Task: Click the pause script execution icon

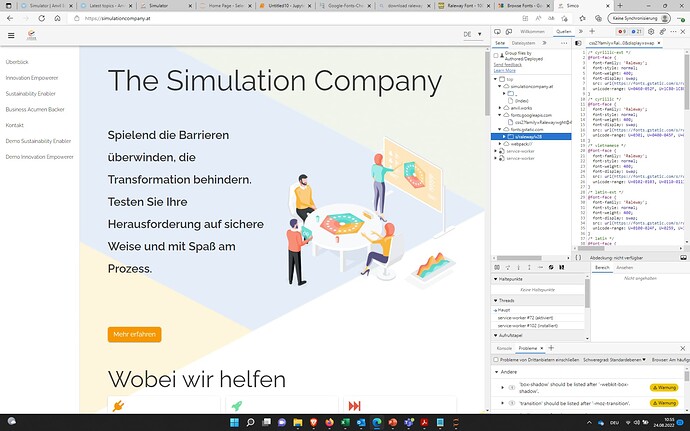Action: point(497,267)
